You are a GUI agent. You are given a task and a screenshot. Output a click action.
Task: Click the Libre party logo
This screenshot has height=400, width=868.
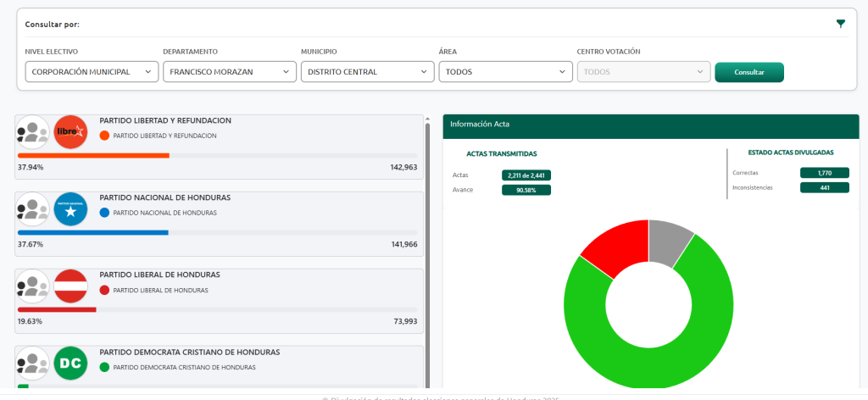70,132
